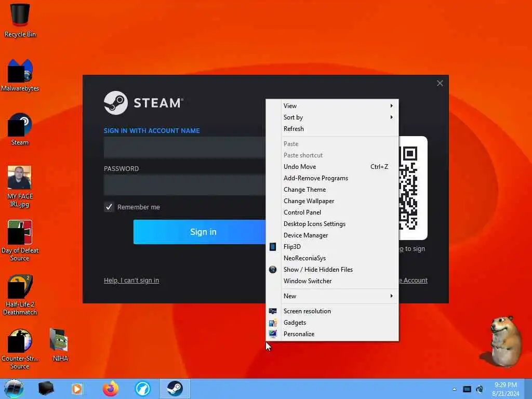532x399 pixels.
Task: Uncheck Remember me checkbox
Action: 109,207
